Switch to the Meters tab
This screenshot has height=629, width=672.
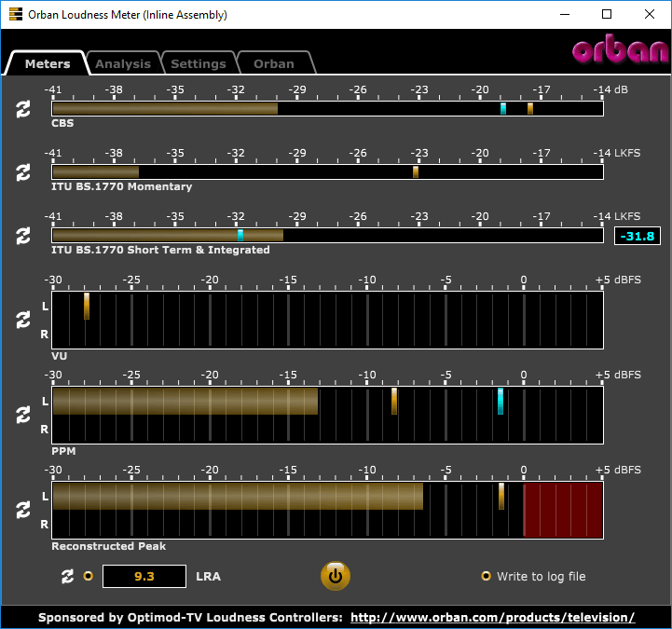pyautogui.click(x=48, y=64)
